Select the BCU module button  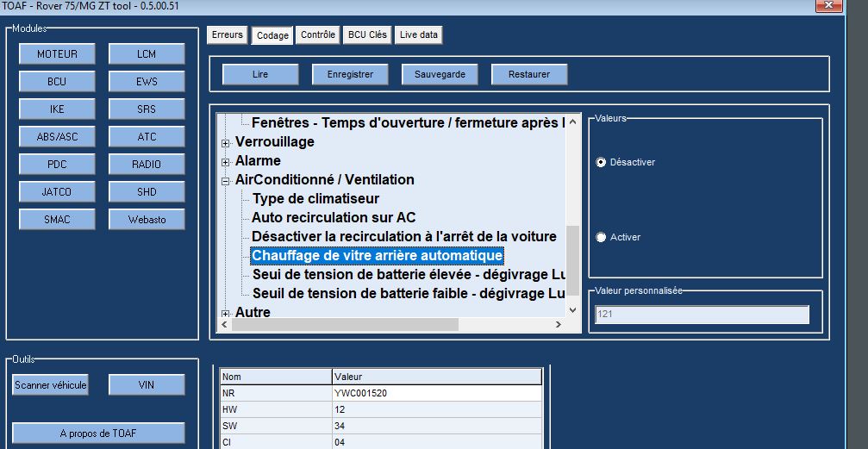pos(57,81)
